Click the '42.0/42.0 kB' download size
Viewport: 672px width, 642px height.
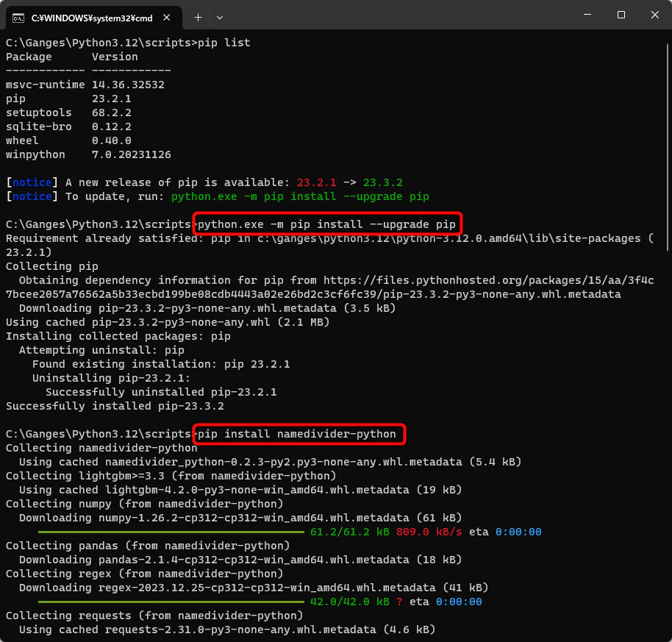tap(350, 602)
